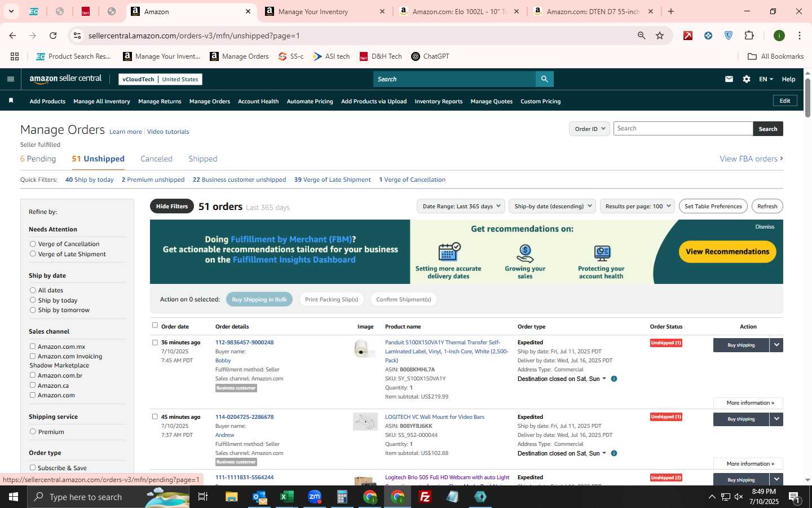The image size is (812, 508).
Task: Switch to the Shipped orders tab
Action: [x=202, y=159]
